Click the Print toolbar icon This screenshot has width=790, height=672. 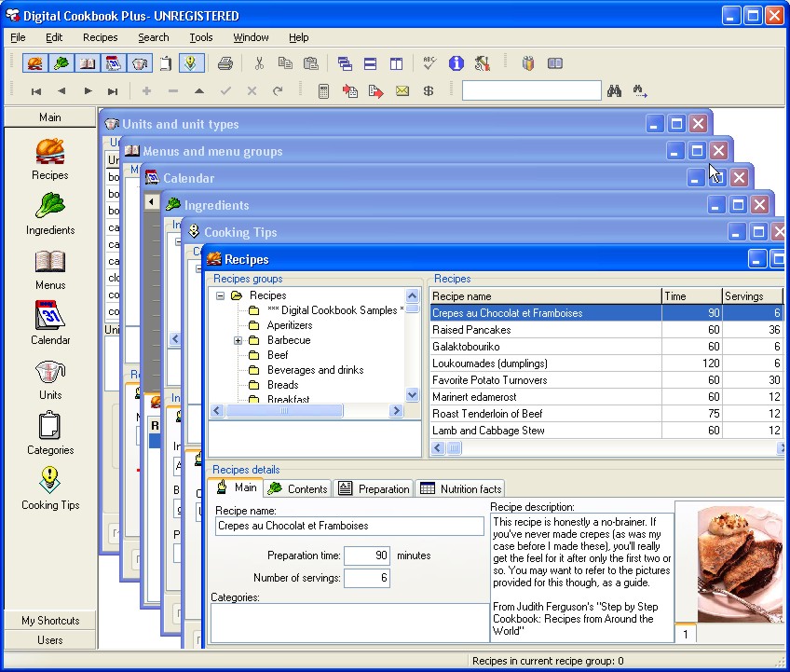(x=225, y=63)
